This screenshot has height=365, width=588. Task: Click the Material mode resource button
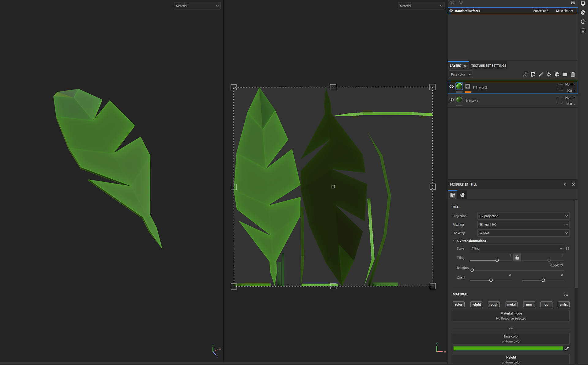[511, 316]
